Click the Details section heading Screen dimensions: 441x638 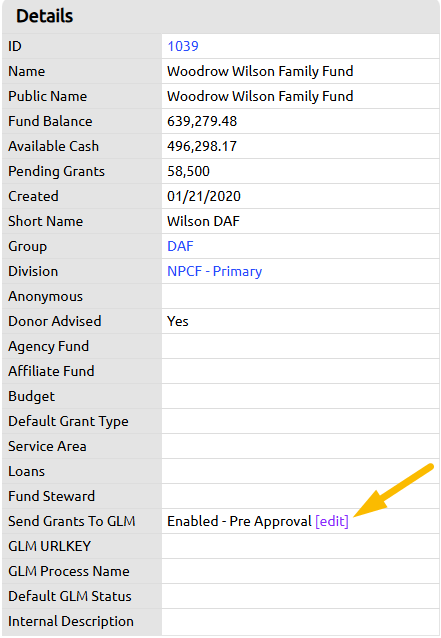coord(45,16)
